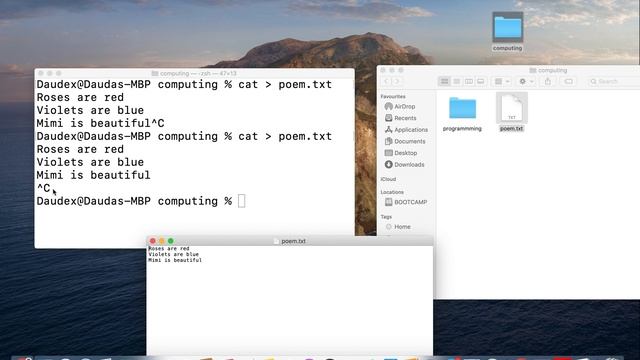Switch Finder to icon view
Screen dimensions: 640x360
coord(444,81)
